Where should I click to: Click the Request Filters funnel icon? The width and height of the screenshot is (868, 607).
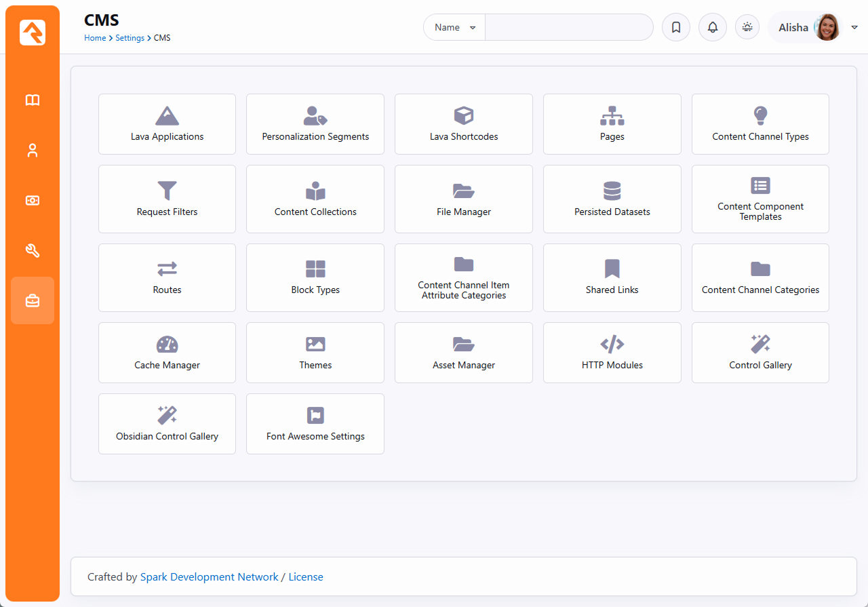tap(167, 191)
